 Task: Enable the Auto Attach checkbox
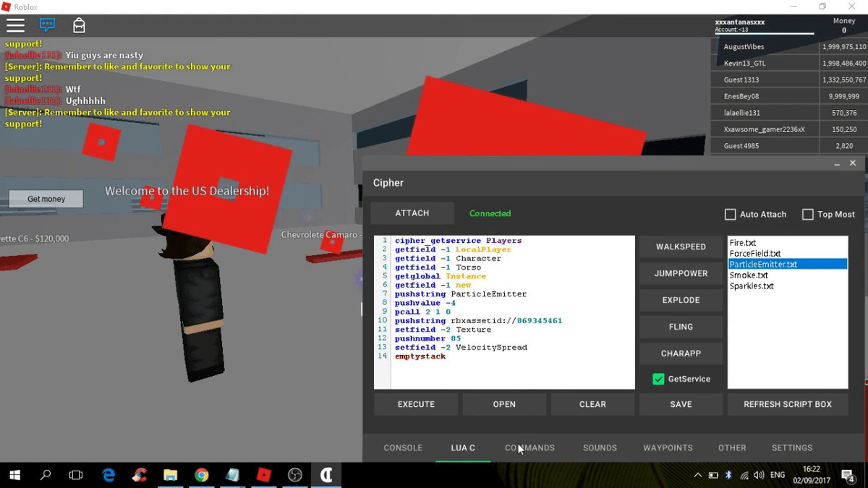point(731,215)
